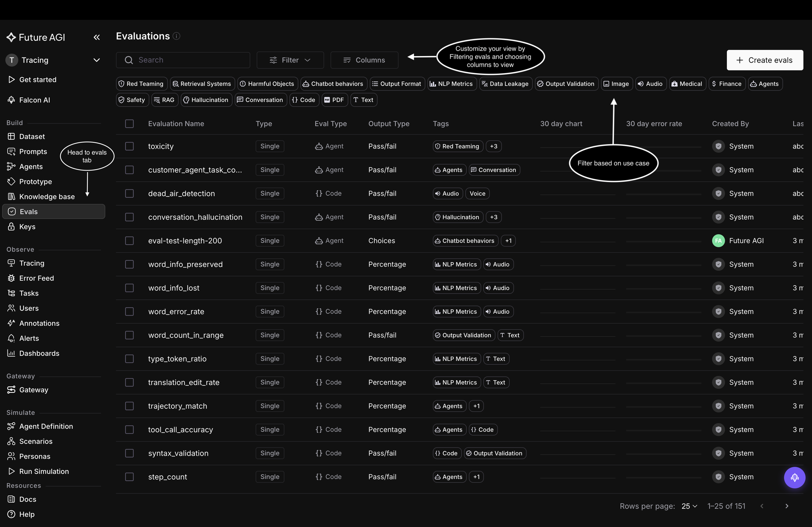
Task: Filter by Red Teaming use case
Action: 142,84
